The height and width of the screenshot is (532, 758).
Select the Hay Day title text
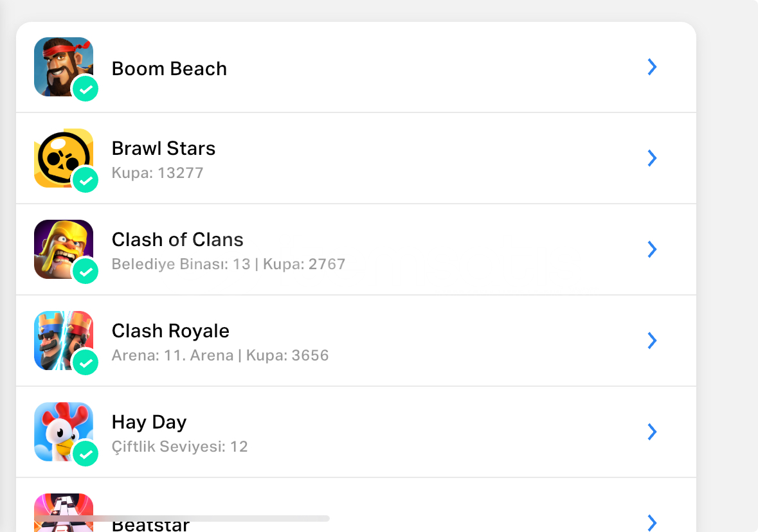(x=149, y=422)
